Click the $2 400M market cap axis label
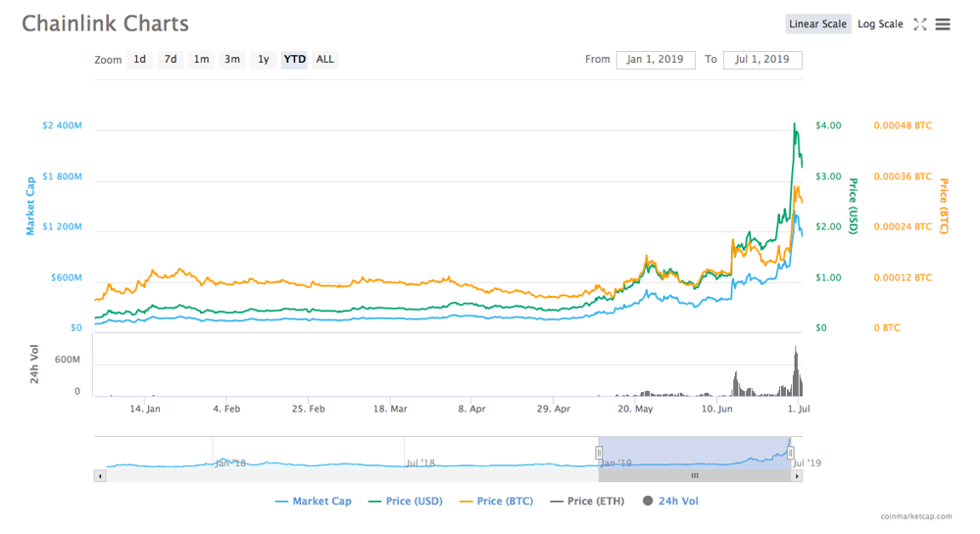980x534 pixels. coord(62,125)
